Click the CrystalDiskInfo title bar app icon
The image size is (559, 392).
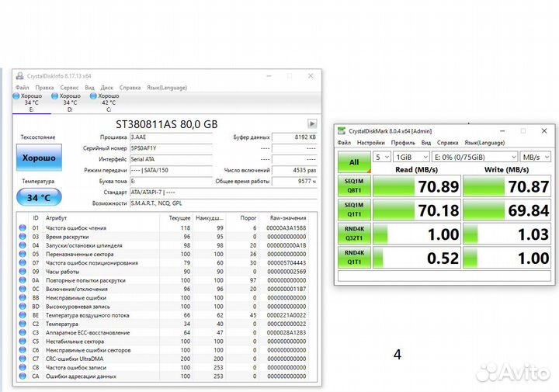click(20, 75)
